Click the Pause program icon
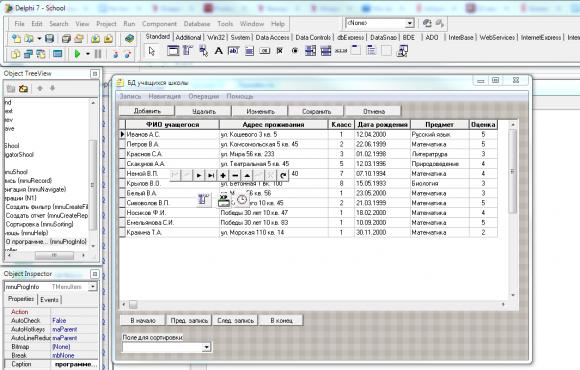The height and width of the screenshot is (370, 580). [x=98, y=54]
